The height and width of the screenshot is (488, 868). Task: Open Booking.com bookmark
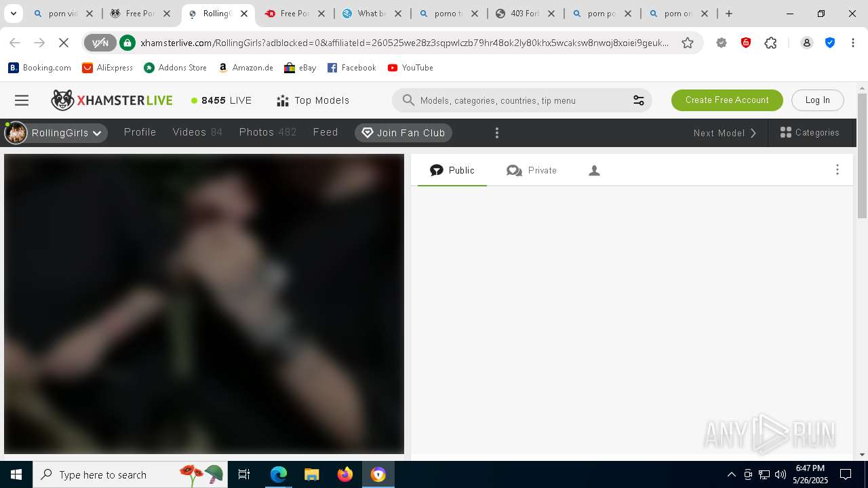click(40, 68)
